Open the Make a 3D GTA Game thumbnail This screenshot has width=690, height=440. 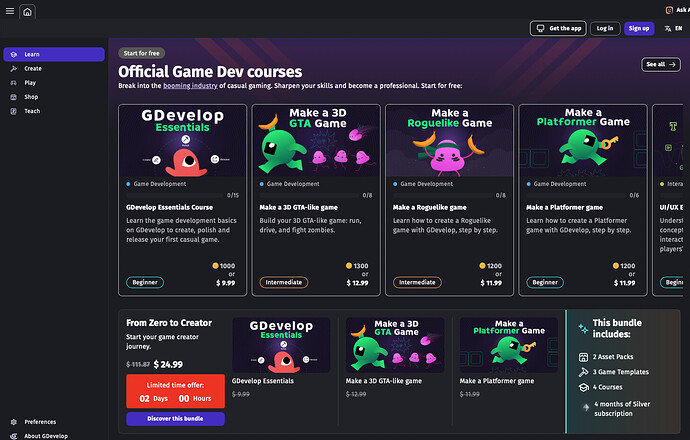[316, 141]
